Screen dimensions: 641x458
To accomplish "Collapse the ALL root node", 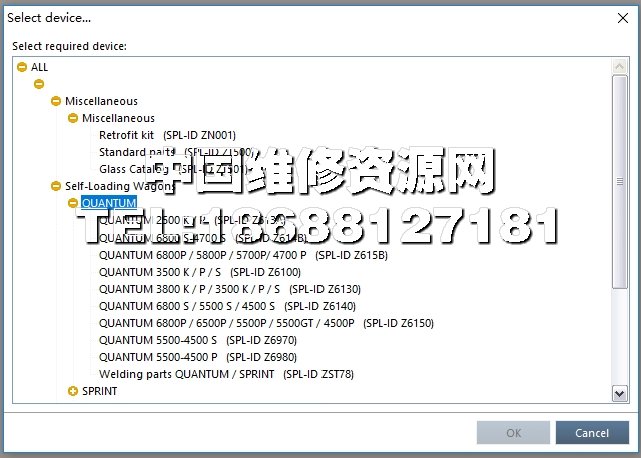I will pos(22,67).
